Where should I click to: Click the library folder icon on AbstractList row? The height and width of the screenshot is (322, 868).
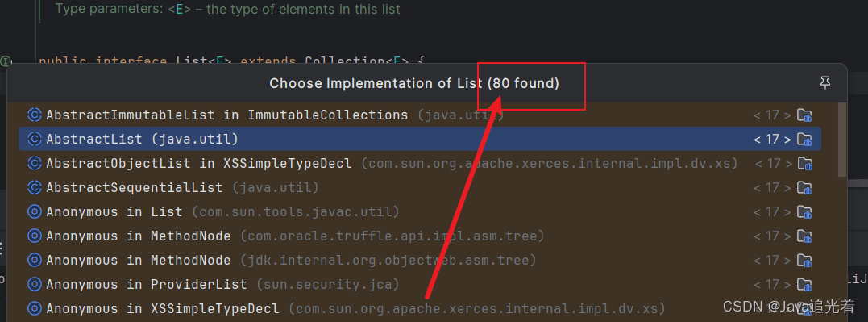tap(804, 139)
